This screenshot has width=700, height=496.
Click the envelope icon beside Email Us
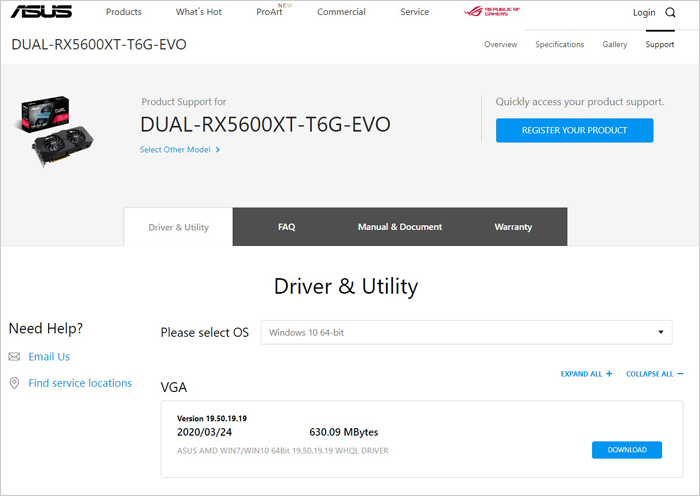point(14,356)
